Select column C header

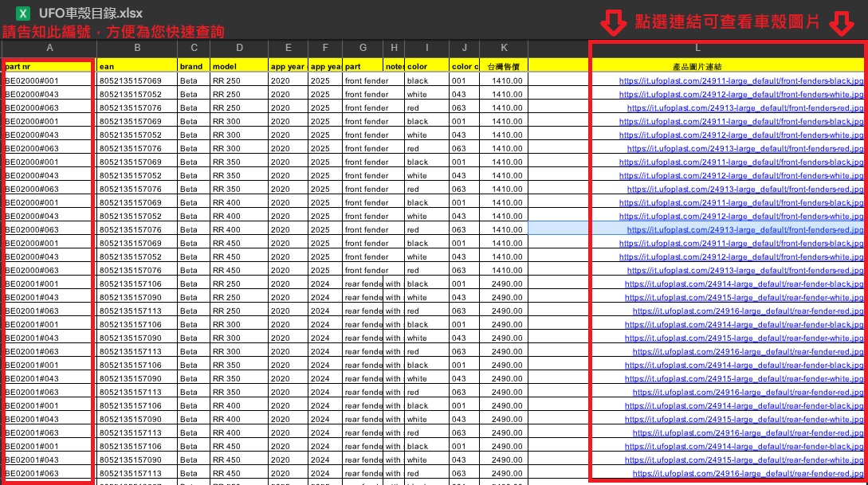click(194, 48)
